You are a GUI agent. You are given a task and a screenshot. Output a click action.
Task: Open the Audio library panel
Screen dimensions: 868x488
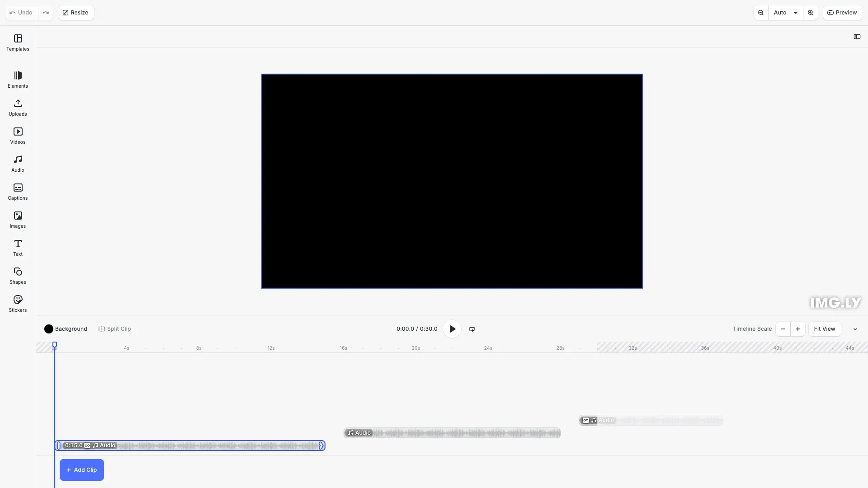click(x=18, y=163)
